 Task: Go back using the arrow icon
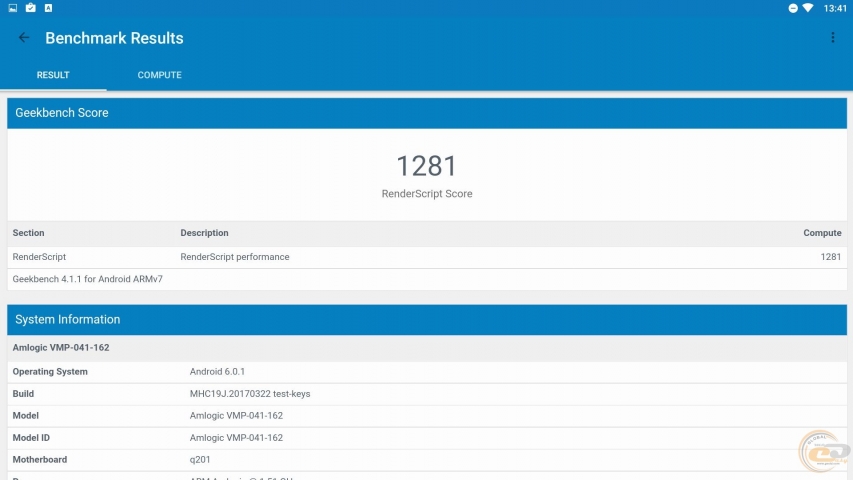[x=23, y=38]
